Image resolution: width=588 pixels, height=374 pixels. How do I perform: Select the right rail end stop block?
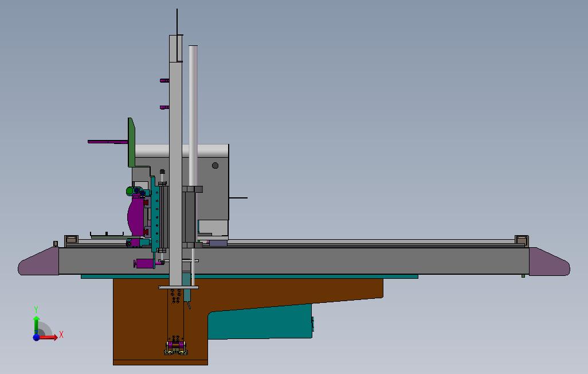[x=522, y=240]
